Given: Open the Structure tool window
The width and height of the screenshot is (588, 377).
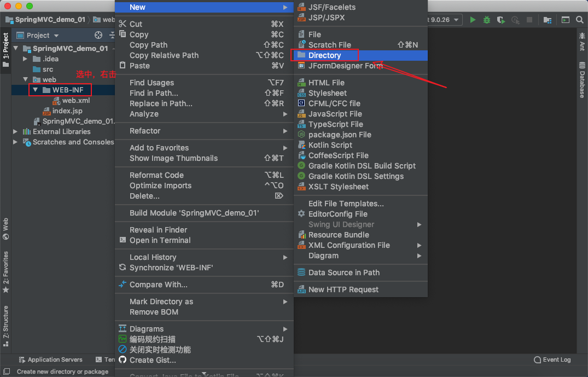Looking at the screenshot, I should (5, 326).
